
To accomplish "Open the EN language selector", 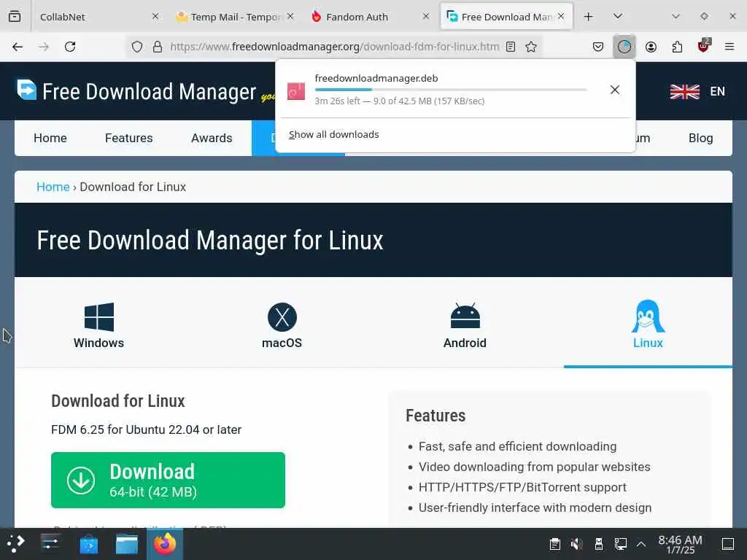I will tap(718, 91).
